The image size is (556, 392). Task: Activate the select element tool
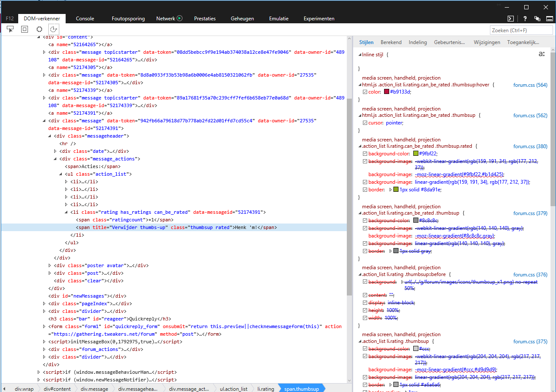click(x=10, y=29)
